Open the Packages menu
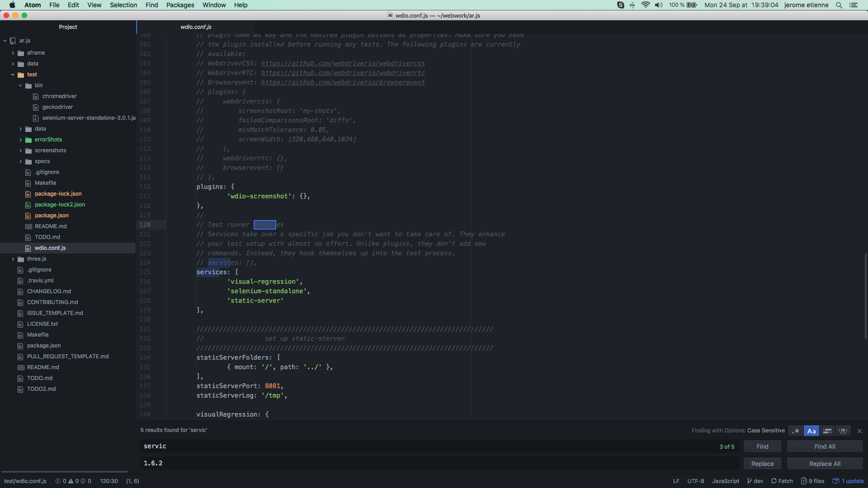 click(x=180, y=5)
